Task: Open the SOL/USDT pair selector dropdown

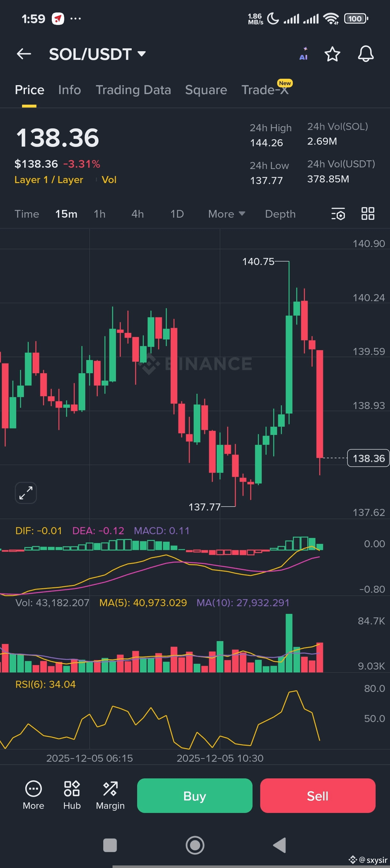Action: pyautogui.click(x=97, y=54)
